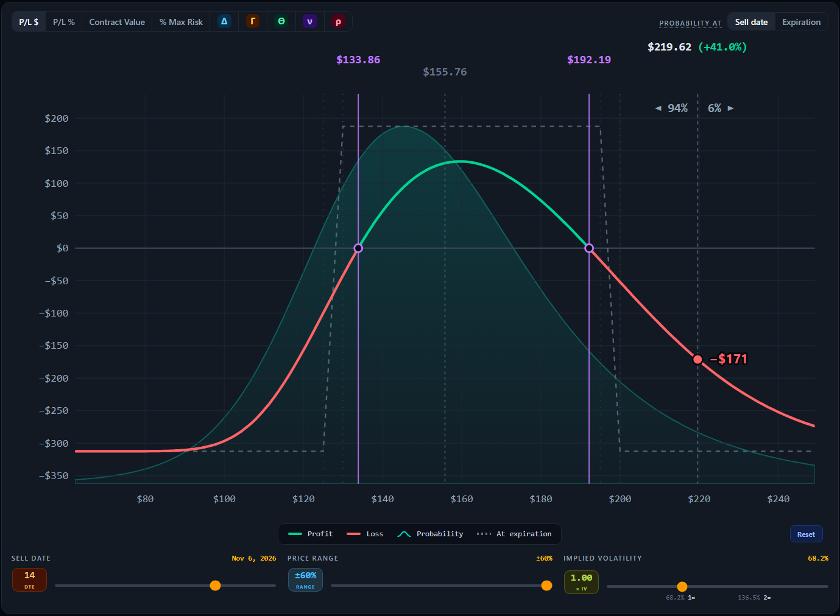Click the red –$171 loss marker dot
This screenshot has width=840, height=616.
click(698, 360)
